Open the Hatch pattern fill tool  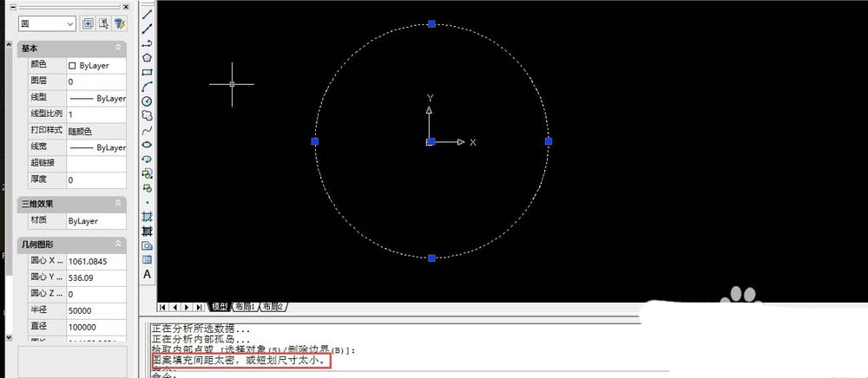[x=148, y=216]
